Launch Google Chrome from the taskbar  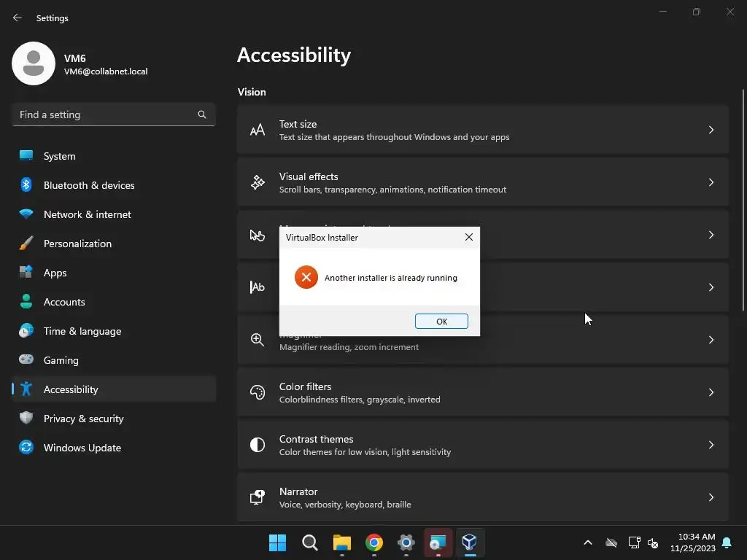tap(374, 542)
